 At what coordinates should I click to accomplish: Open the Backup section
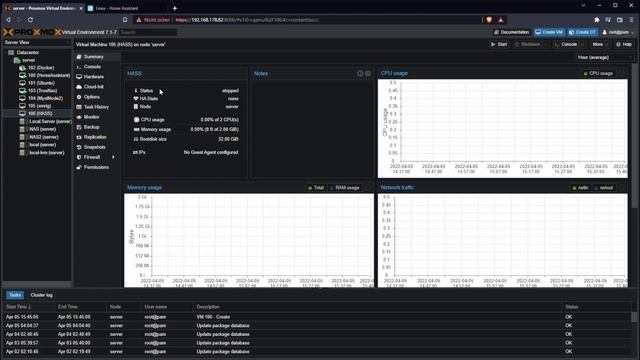click(97, 127)
